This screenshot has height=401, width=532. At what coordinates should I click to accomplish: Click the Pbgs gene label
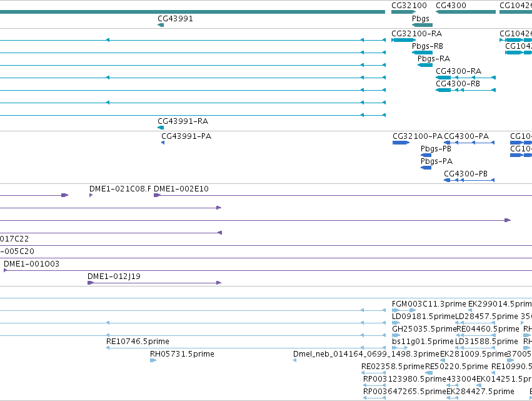420,19
